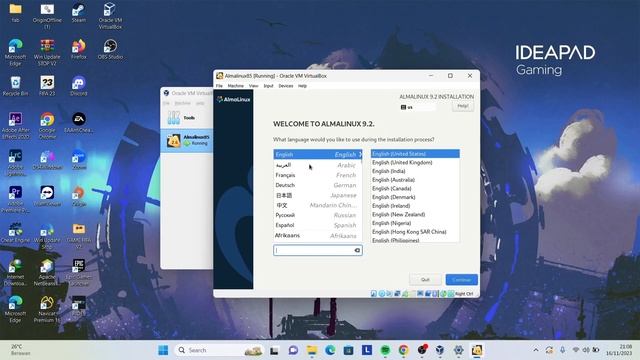The image size is (640, 360).
Task: Select English (Hong Kong SAR China) locale
Action: 415,232
